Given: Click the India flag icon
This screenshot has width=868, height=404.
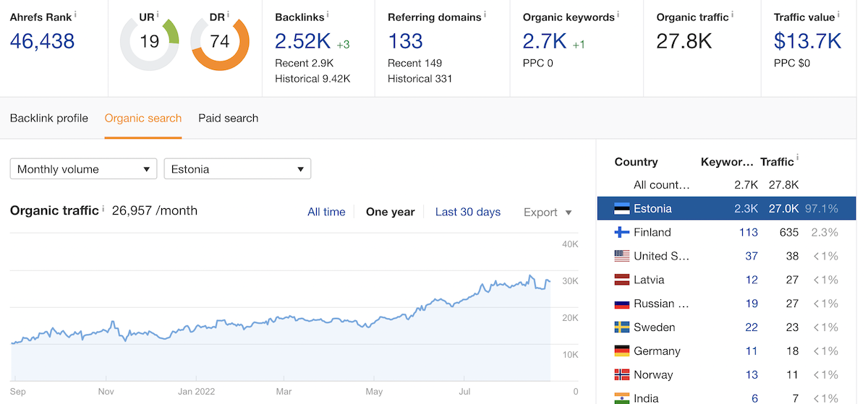Looking at the screenshot, I should [x=621, y=398].
